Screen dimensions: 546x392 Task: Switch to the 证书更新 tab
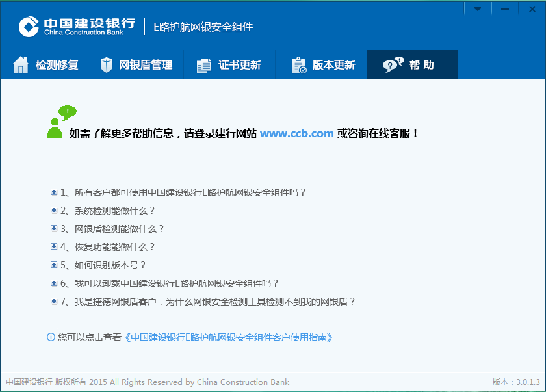(229, 64)
